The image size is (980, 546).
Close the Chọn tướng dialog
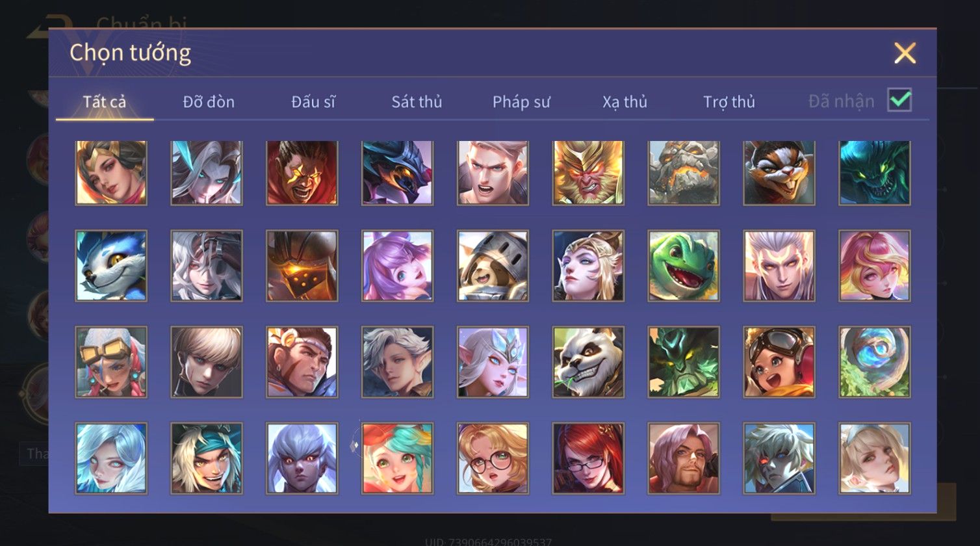click(x=905, y=53)
